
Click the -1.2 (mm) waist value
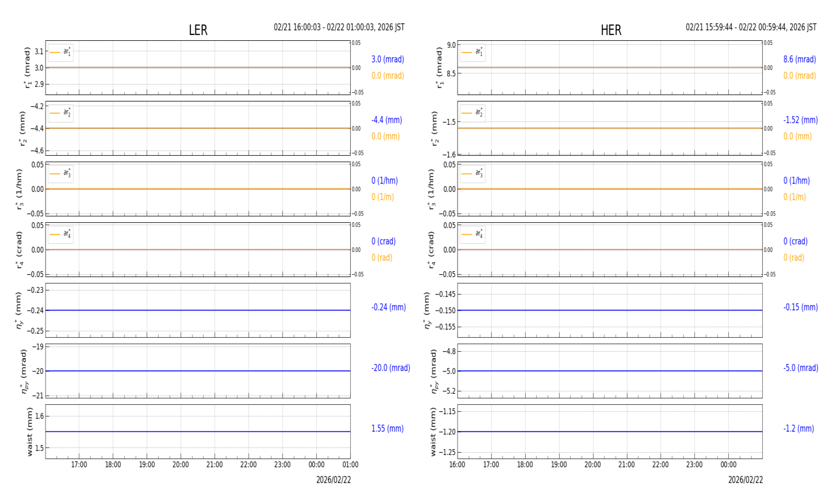(798, 429)
